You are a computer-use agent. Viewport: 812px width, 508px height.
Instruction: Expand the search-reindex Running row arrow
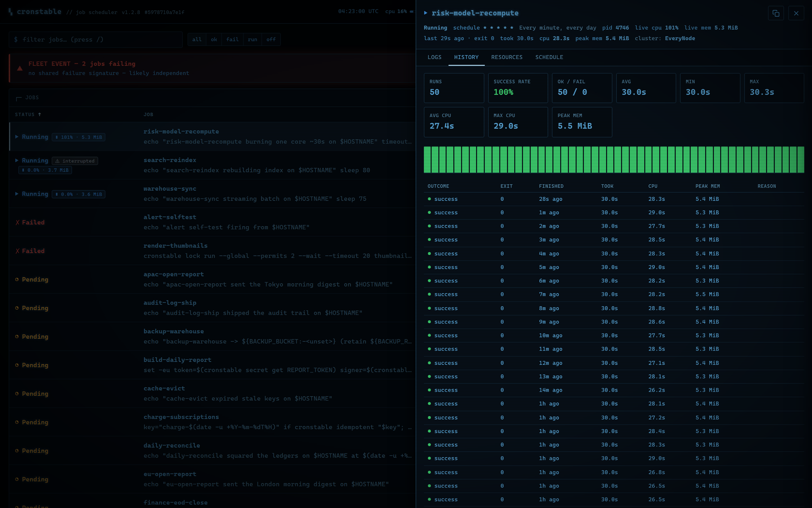(17, 161)
